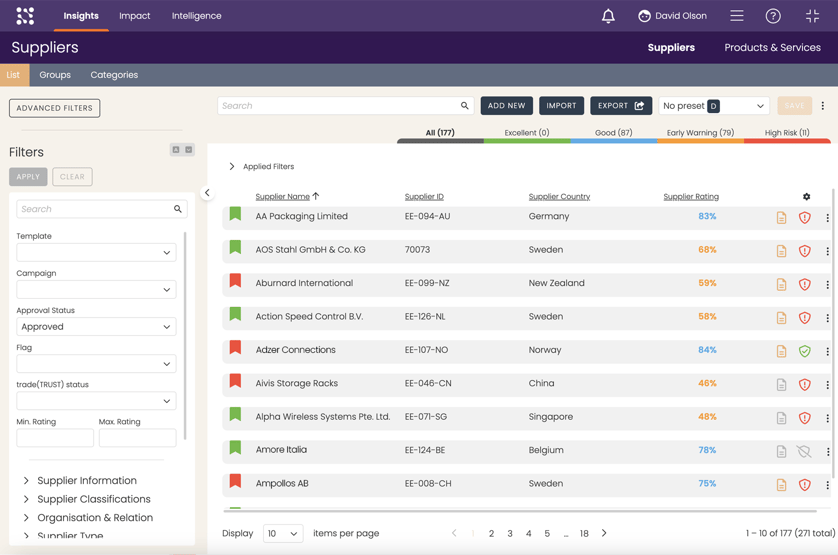
Task: Click green verified shield for Adzer Connections
Action: [x=804, y=351]
